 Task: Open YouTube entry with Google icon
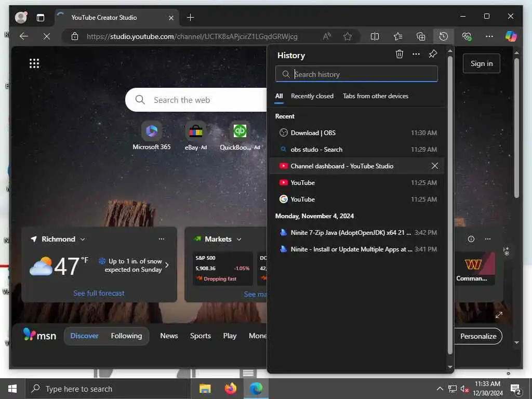coord(356,199)
